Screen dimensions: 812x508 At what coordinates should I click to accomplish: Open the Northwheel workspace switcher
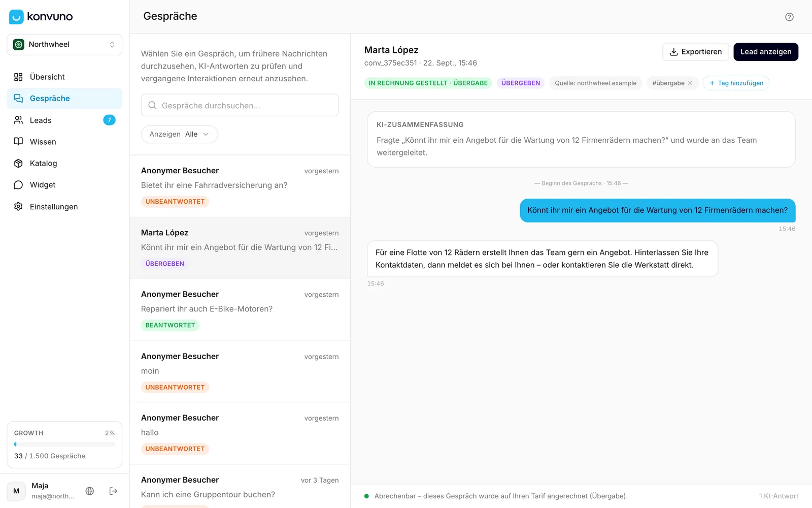tap(64, 44)
